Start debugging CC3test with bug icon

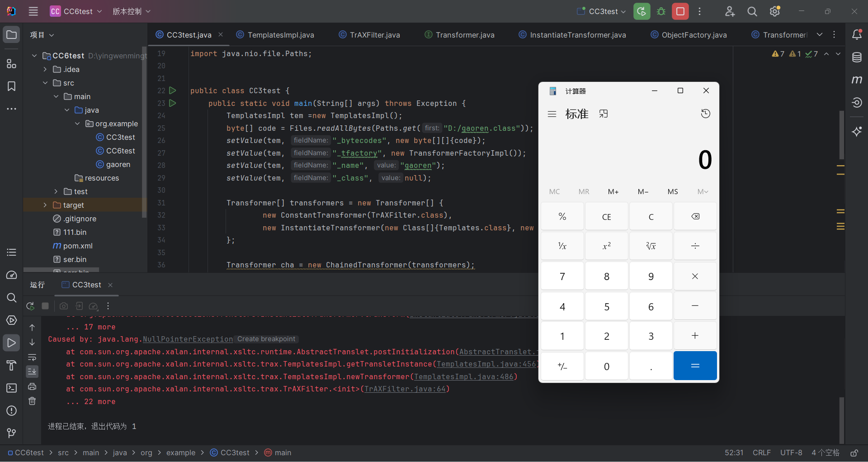coord(661,11)
